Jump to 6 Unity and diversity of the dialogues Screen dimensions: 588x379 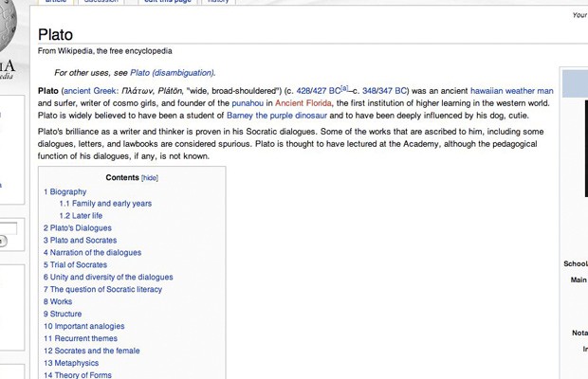pos(108,277)
